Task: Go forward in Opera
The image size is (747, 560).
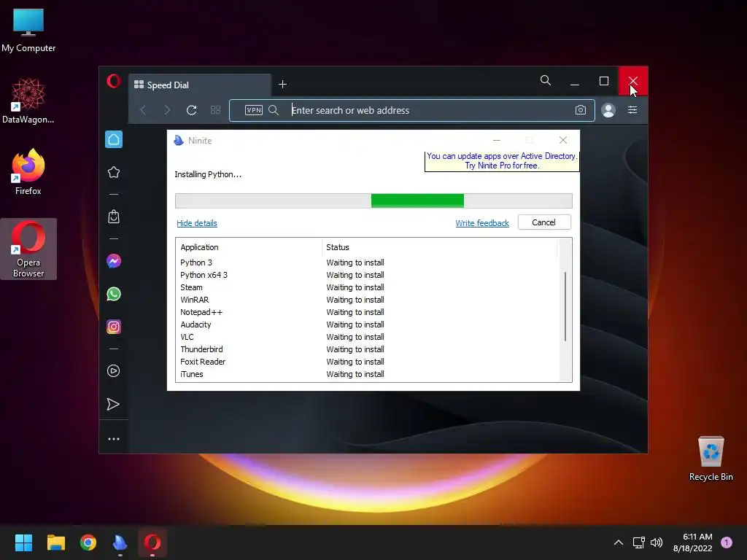Action: coord(167,110)
